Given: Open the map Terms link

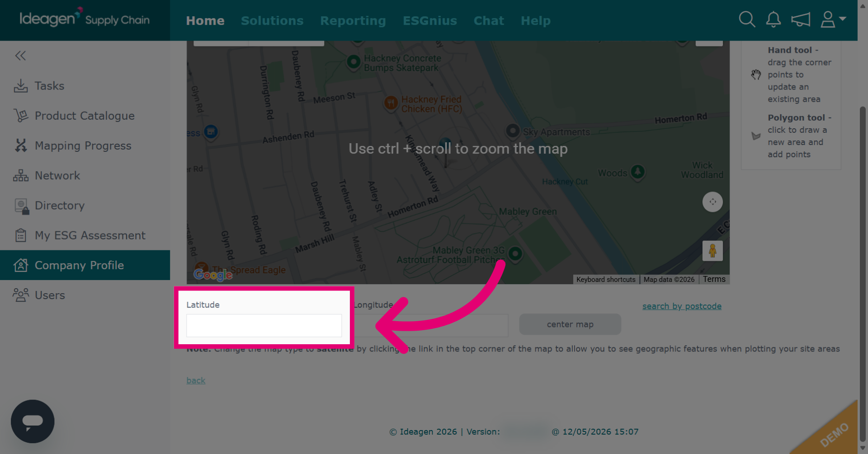Looking at the screenshot, I should coord(714,279).
